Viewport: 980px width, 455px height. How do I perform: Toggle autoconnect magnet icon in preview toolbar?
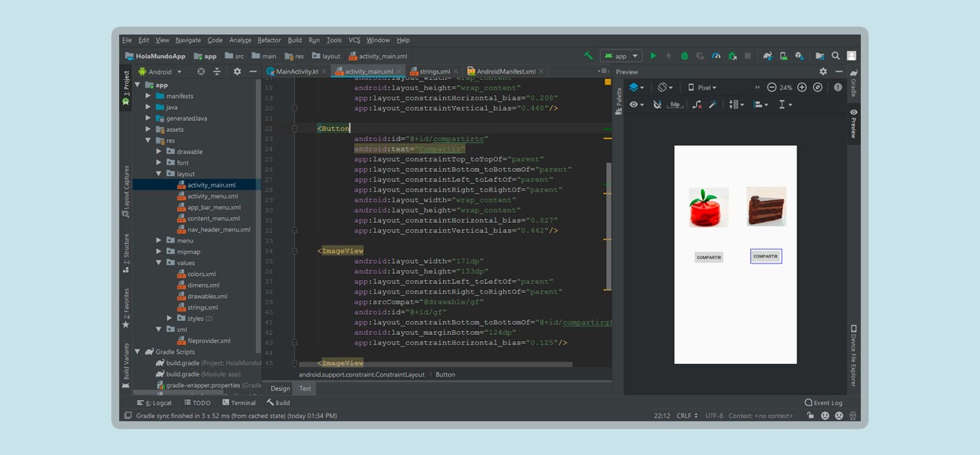[657, 104]
